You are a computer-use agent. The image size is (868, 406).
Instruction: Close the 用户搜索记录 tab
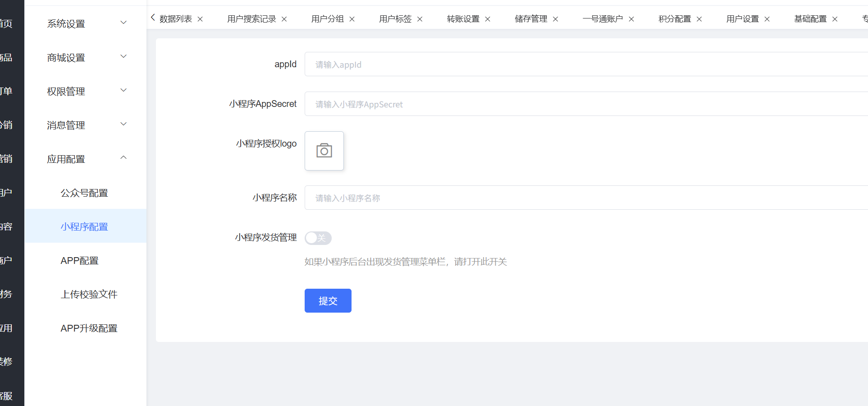click(x=284, y=19)
